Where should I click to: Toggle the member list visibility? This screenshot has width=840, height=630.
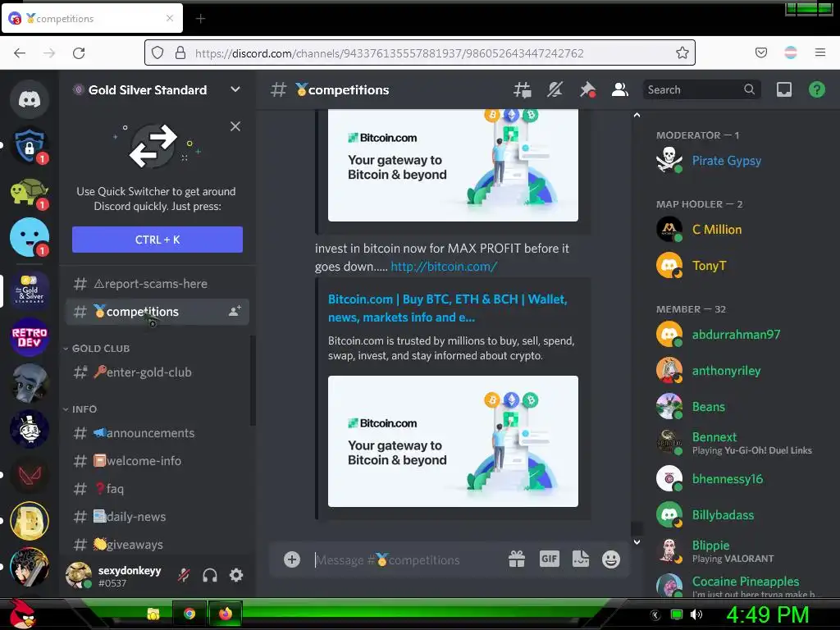click(x=620, y=89)
